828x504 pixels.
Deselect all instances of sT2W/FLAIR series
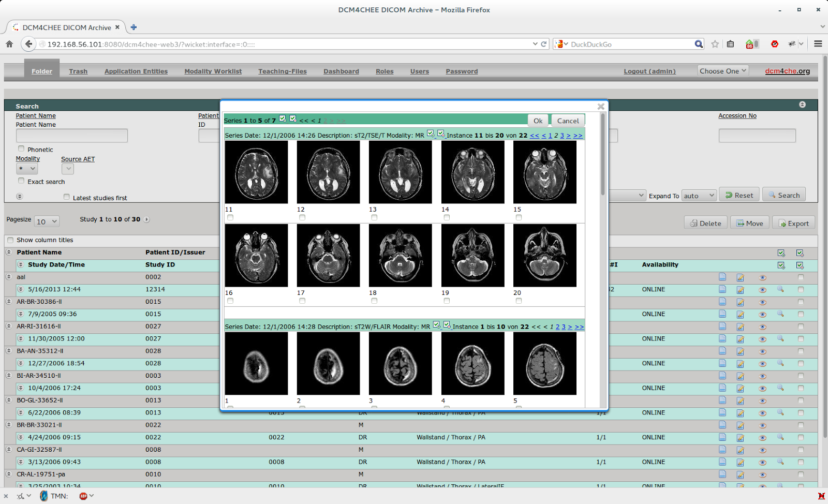pos(447,325)
